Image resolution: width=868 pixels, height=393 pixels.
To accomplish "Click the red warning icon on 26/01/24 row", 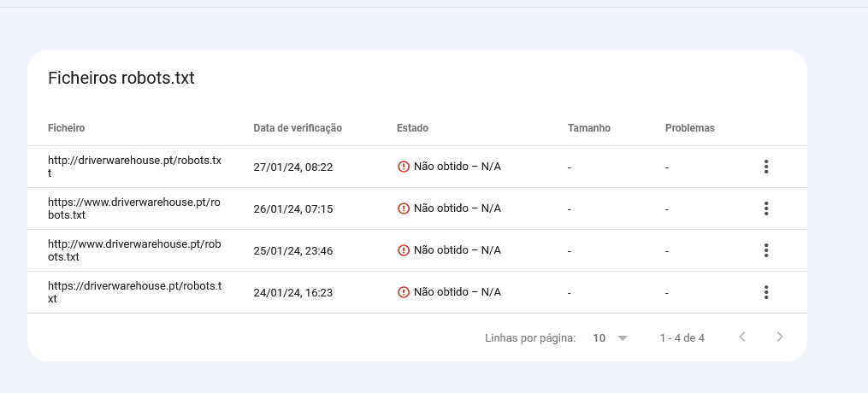I will tap(404, 208).
